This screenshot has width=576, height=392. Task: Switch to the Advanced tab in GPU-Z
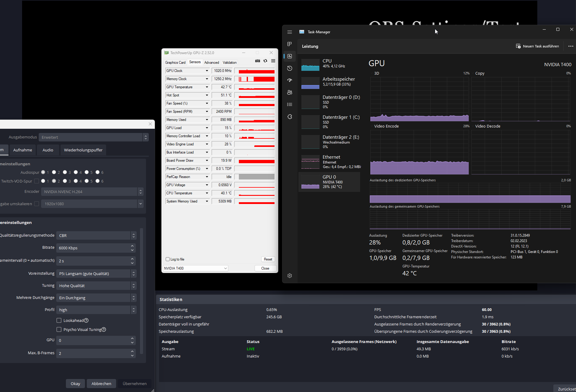point(212,63)
